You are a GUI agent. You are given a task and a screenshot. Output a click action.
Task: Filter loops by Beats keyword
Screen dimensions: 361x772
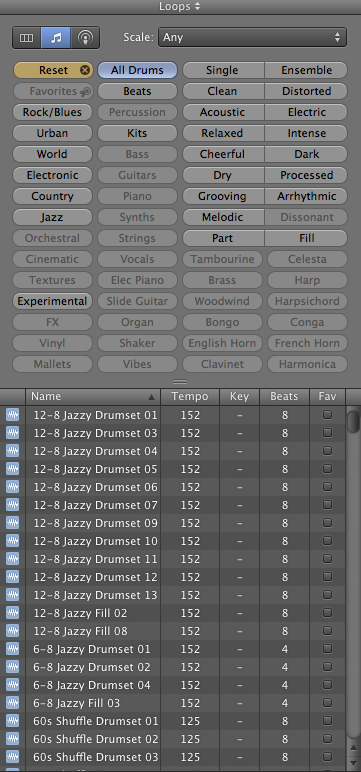[137, 92]
